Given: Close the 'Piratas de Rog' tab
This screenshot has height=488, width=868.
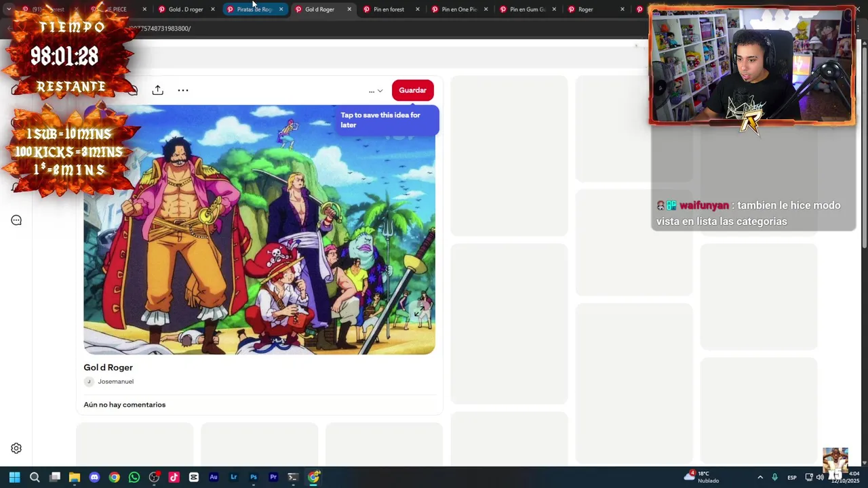Looking at the screenshot, I should pyautogui.click(x=281, y=9).
